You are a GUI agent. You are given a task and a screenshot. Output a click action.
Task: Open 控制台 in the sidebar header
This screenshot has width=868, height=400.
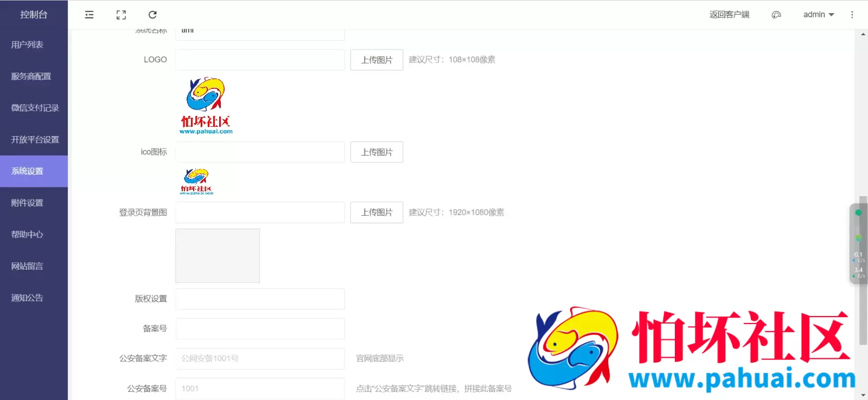coord(34,15)
